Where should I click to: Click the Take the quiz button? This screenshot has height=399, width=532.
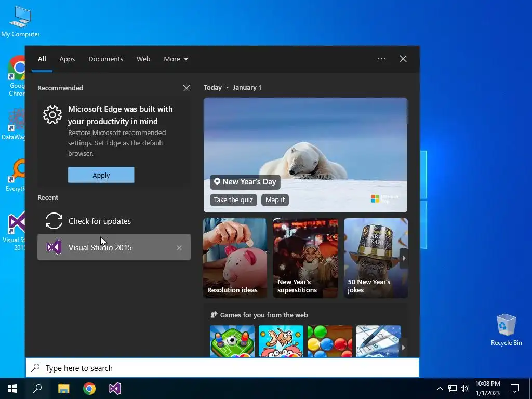point(233,200)
